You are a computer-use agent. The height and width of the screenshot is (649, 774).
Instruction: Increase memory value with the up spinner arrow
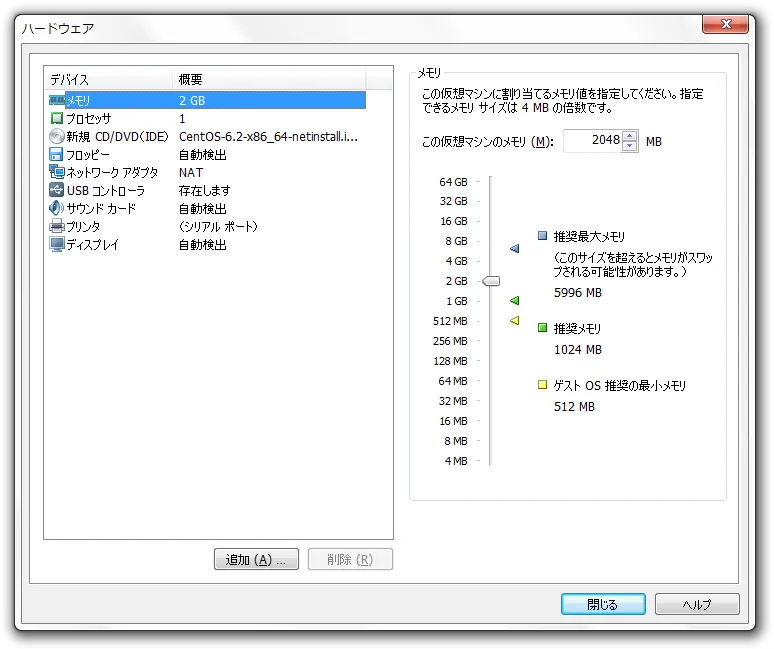pyautogui.click(x=629, y=136)
